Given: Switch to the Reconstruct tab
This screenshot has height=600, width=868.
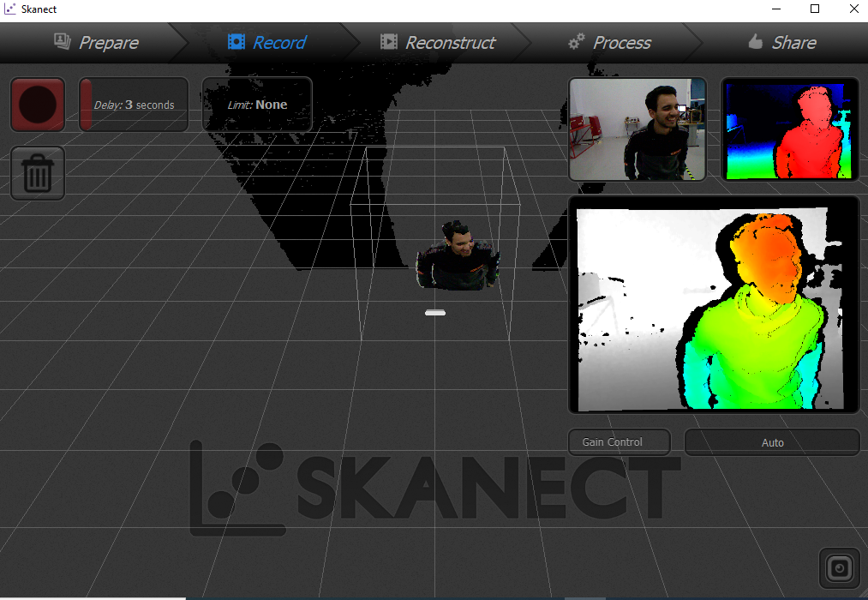Looking at the screenshot, I should (x=438, y=43).
